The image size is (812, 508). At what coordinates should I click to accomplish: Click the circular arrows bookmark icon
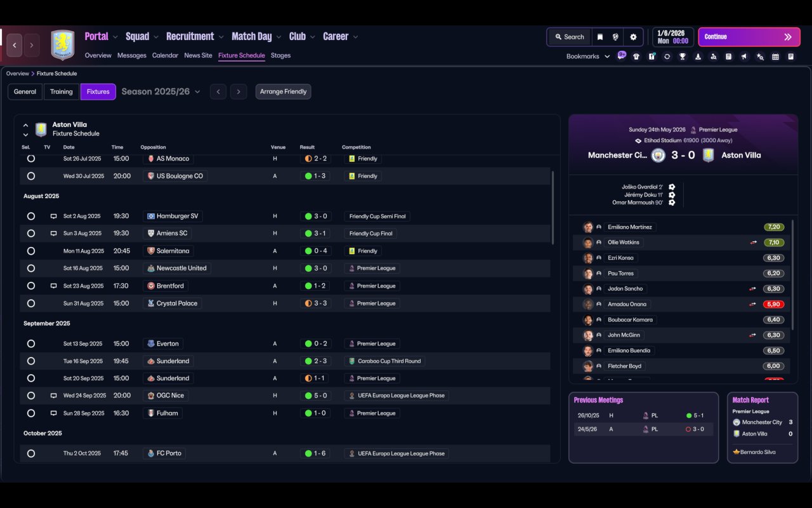pos(667,57)
